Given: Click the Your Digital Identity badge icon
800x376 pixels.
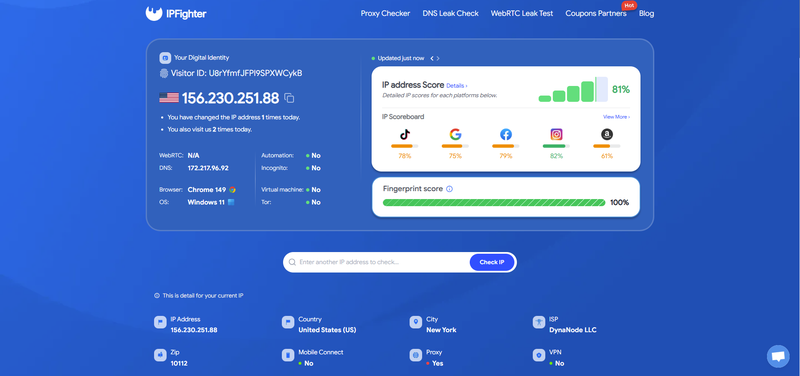Looking at the screenshot, I should coord(165,58).
